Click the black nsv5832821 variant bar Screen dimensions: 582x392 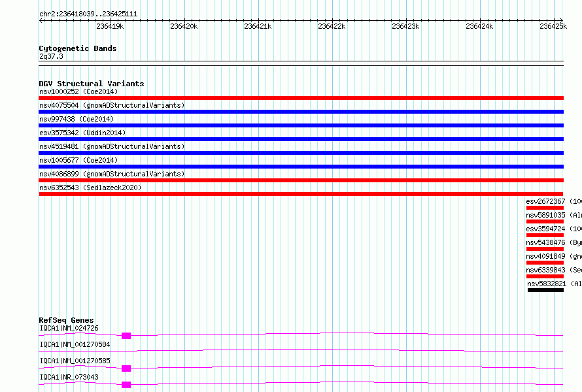click(x=545, y=290)
